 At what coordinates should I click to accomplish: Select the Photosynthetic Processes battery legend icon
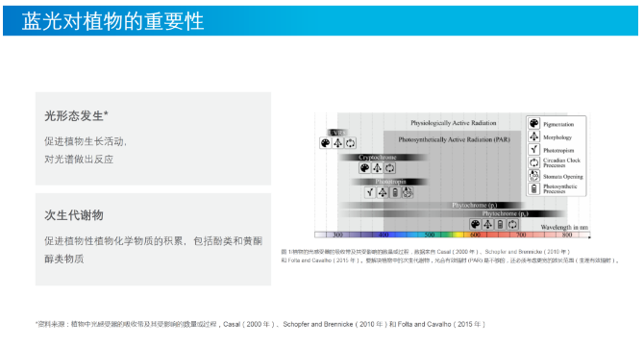pos(533,188)
